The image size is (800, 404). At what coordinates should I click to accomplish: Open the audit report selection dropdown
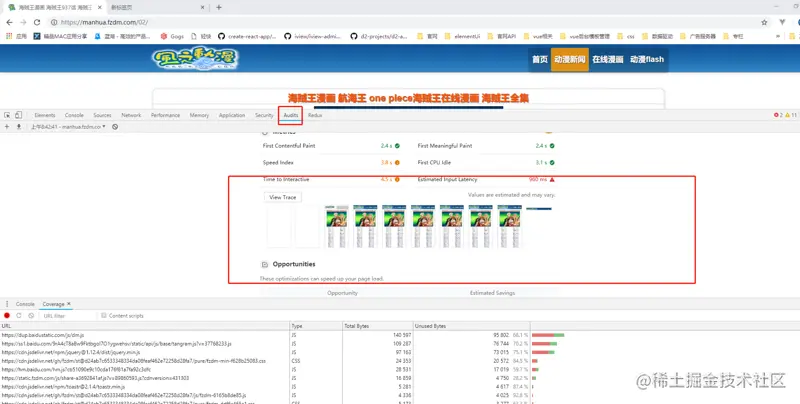68,127
